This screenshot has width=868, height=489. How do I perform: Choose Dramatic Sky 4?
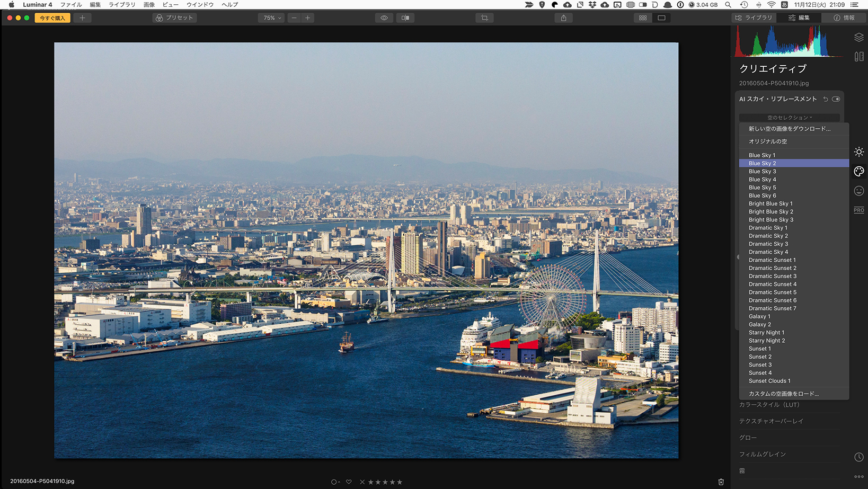click(794, 252)
